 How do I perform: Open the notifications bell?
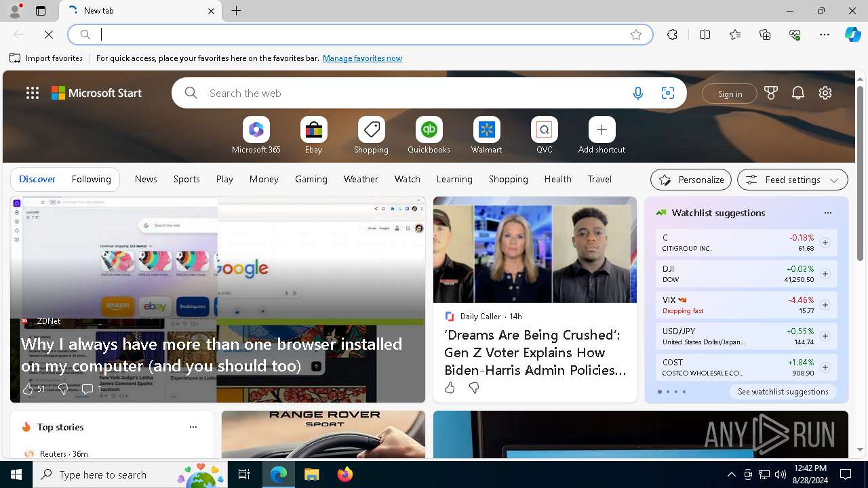click(798, 94)
